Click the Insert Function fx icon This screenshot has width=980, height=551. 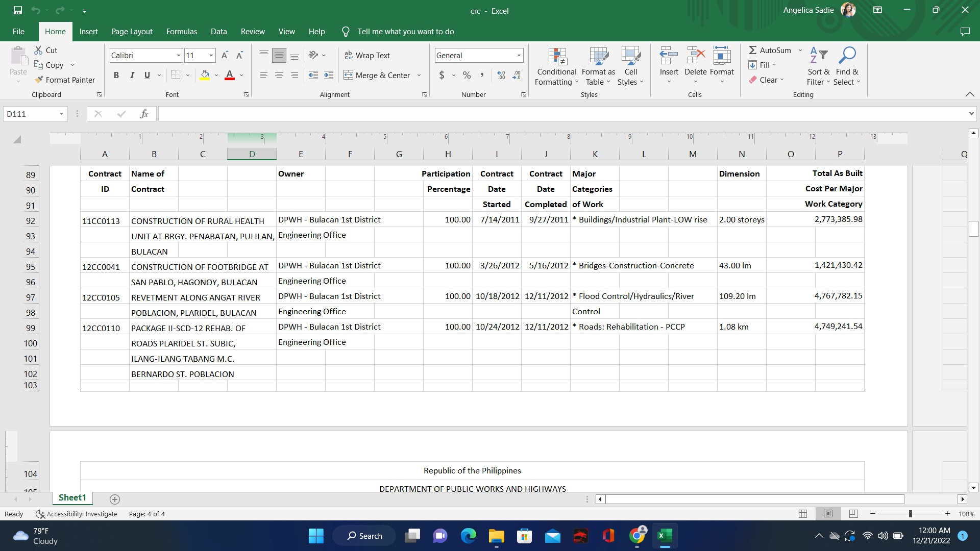tap(144, 114)
